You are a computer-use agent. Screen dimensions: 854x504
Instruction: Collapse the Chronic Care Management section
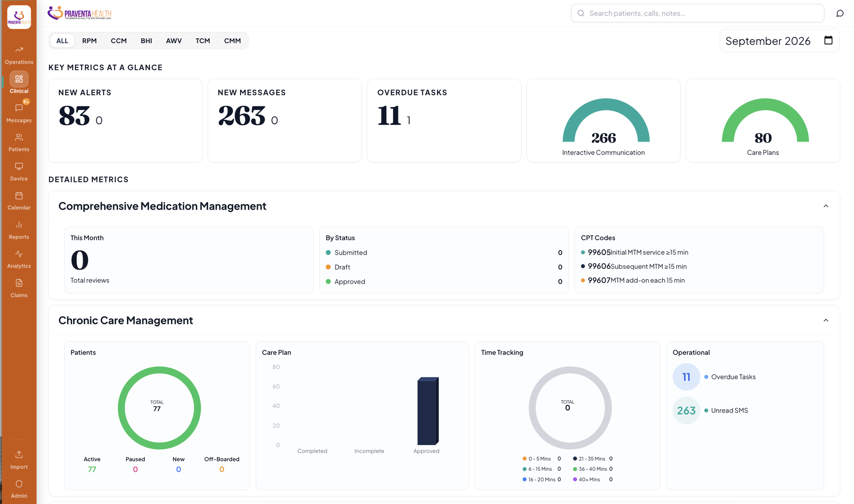click(826, 321)
